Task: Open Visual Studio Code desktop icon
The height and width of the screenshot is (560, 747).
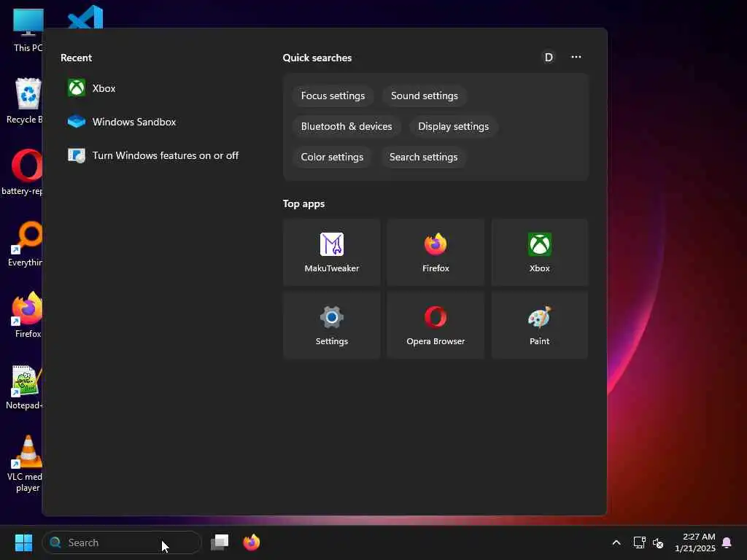Action: tap(85, 17)
